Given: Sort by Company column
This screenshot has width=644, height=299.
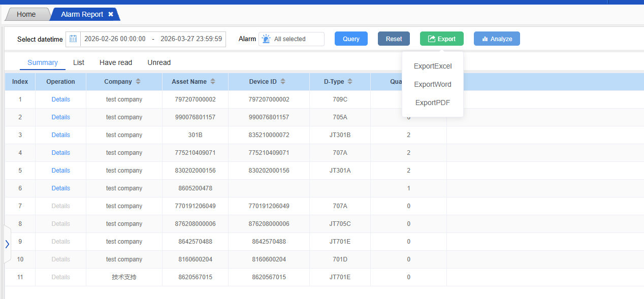Looking at the screenshot, I should point(138,82).
